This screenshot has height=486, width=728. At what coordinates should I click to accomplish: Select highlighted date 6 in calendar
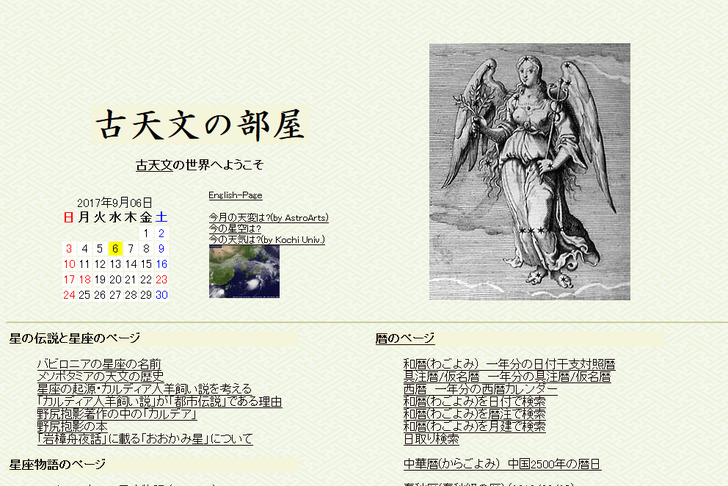coord(115,249)
